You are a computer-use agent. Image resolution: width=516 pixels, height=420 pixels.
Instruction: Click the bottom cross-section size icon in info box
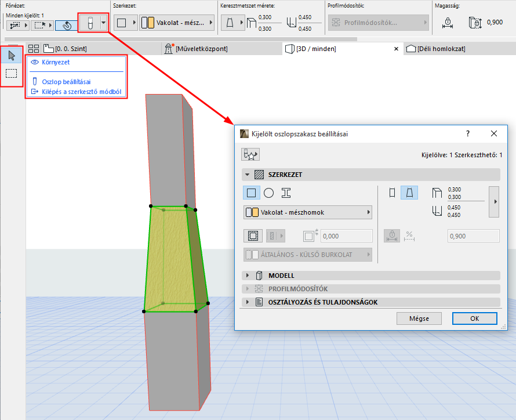[292, 23]
